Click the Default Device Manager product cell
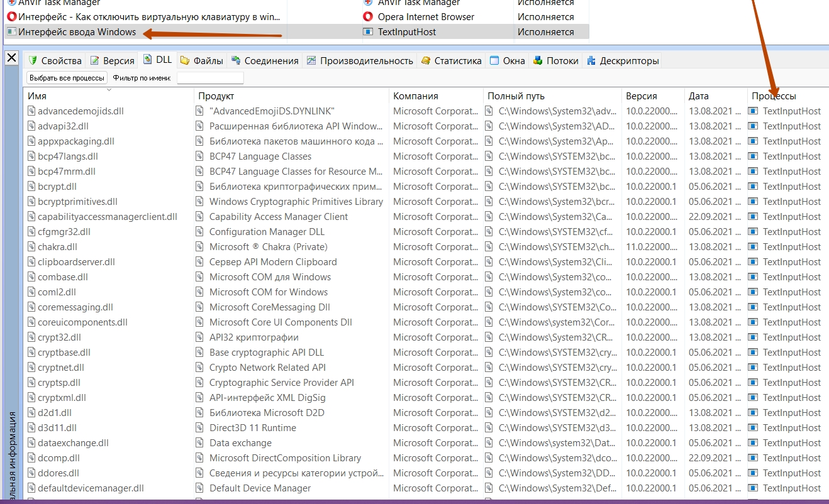This screenshot has height=504, width=829. (x=260, y=488)
